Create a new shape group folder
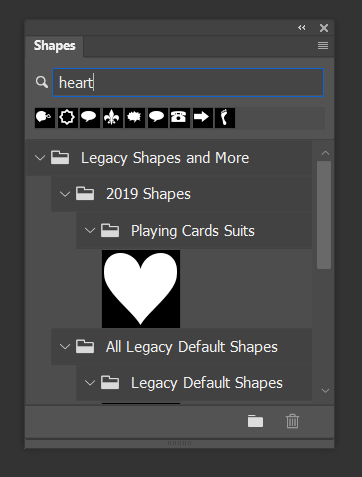The height and width of the screenshot is (477, 362). point(255,421)
